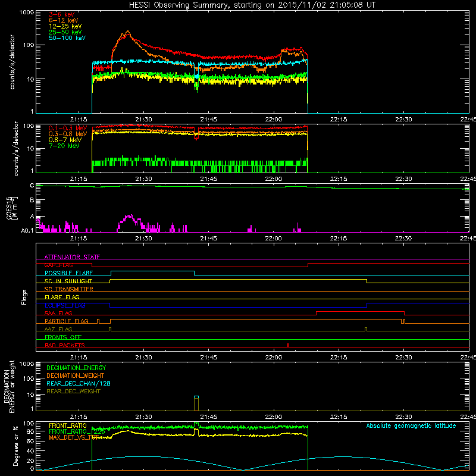Click the red BAD_PACKETS spike marker
Image resolution: width=476 pixels, height=476 pixels.
pyautogui.click(x=288, y=345)
